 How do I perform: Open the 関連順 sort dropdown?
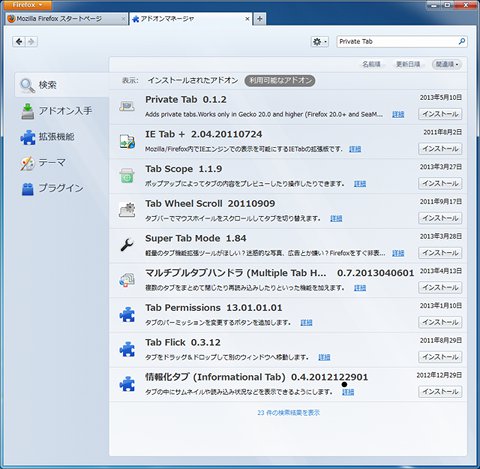(x=447, y=64)
